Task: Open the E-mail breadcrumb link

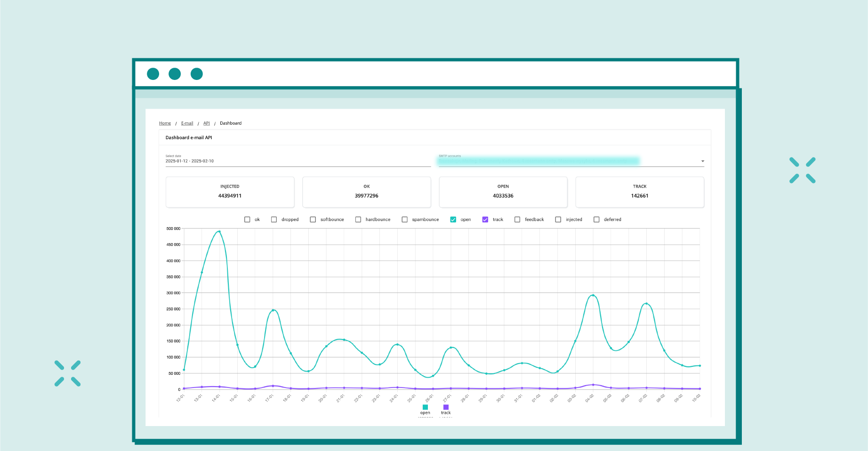Action: (187, 123)
